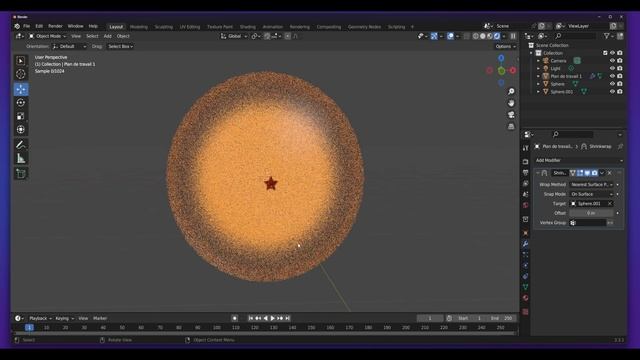Toggle the snapping magnet icon
This screenshot has width=640, height=360.
(267, 36)
